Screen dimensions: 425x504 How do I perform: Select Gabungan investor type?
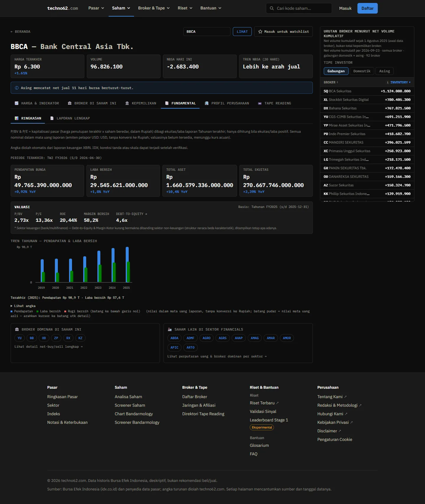tap(336, 71)
